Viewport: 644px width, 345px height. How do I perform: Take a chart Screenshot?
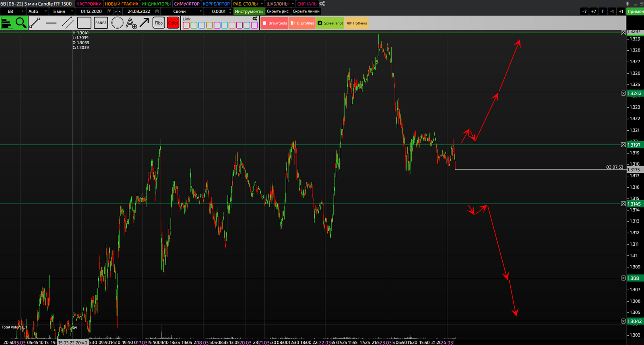330,23
